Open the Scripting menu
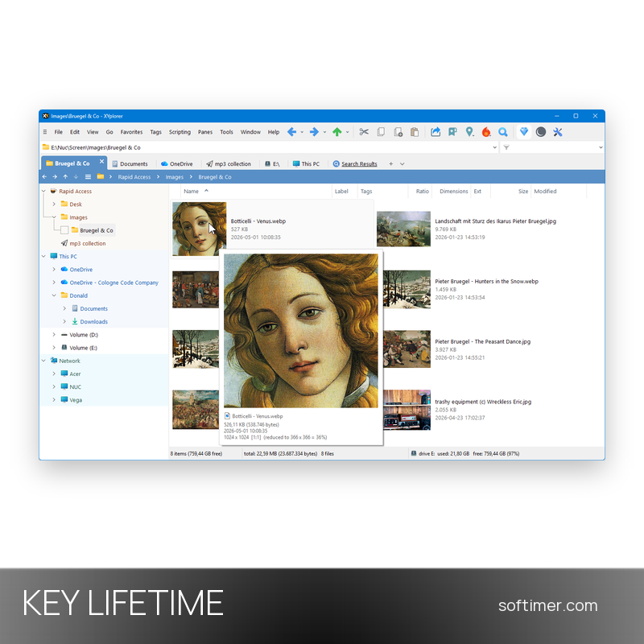Screen dimensions: 644x644 point(180,132)
